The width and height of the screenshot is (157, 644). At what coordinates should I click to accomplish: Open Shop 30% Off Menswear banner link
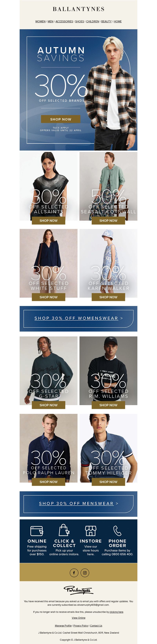point(78,504)
